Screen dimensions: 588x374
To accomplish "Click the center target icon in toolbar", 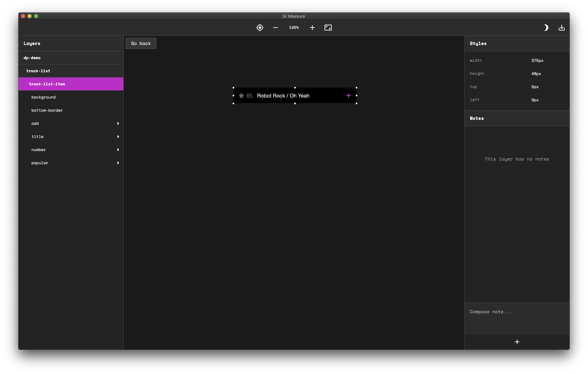I will tap(260, 28).
